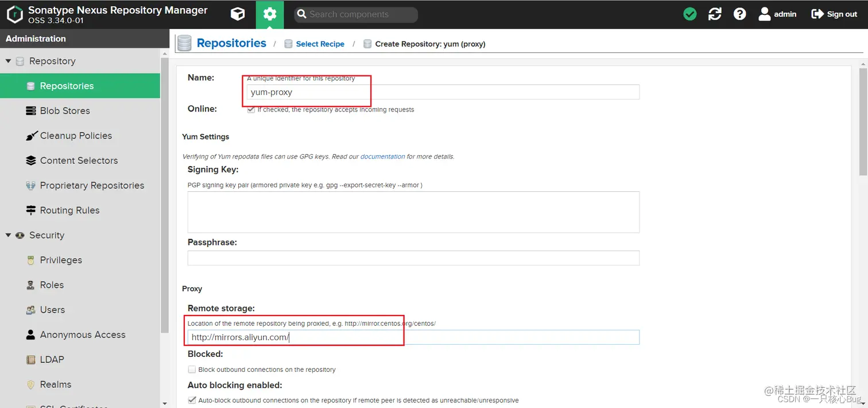Open Repositories in the sidebar
This screenshot has height=408, width=868.
[x=80, y=86]
